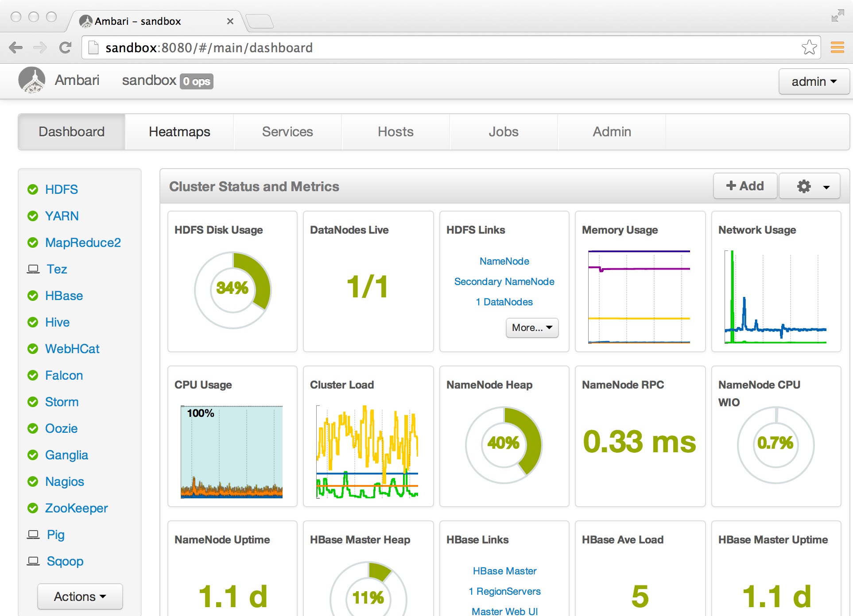Switch to the Heatmaps tab
Screen dimensions: 853x616
[179, 132]
